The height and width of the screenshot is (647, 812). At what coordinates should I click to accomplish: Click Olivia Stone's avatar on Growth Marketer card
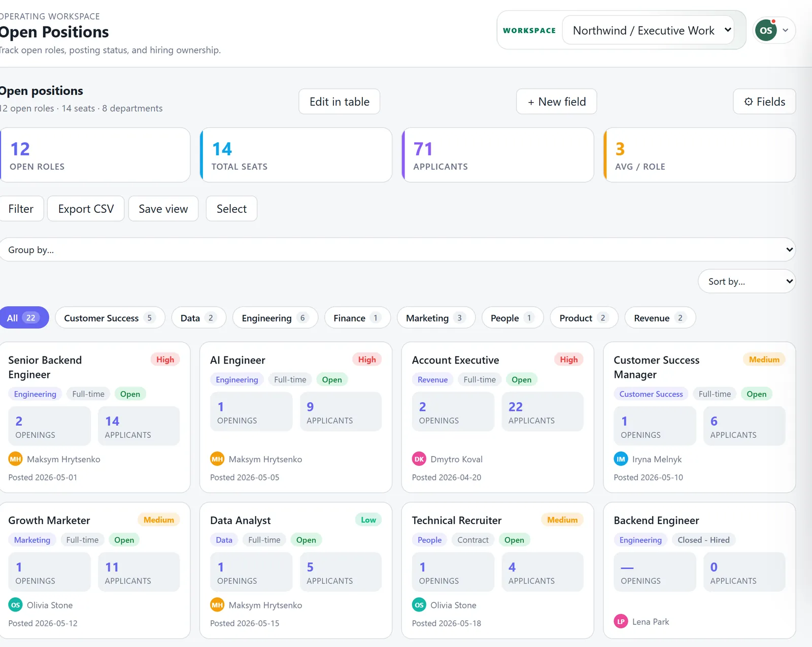[x=16, y=605]
